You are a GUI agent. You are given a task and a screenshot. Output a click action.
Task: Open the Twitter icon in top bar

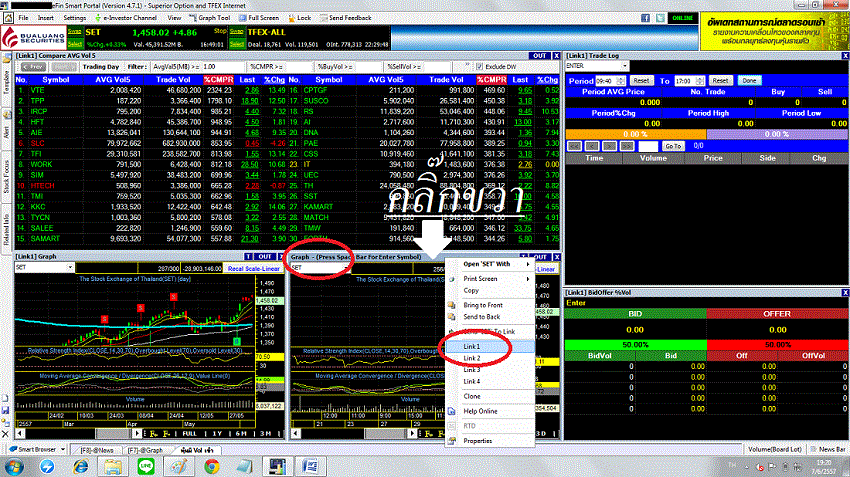point(660,18)
